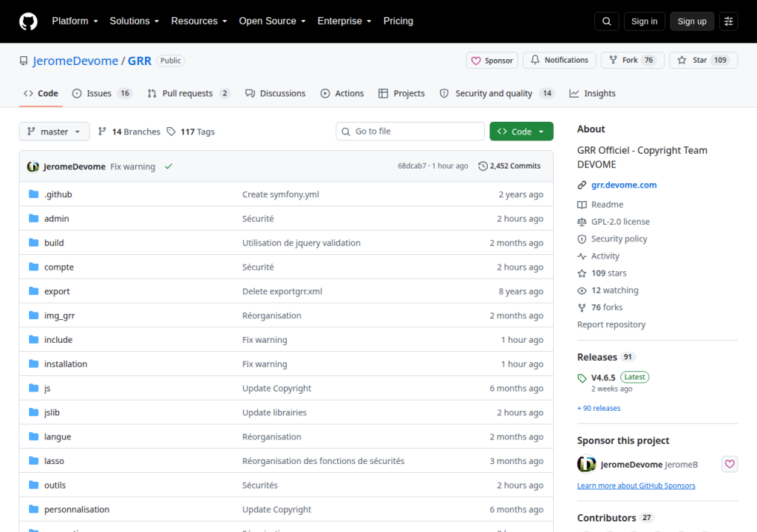Click the export folder icon
The height and width of the screenshot is (532, 757).
(33, 291)
